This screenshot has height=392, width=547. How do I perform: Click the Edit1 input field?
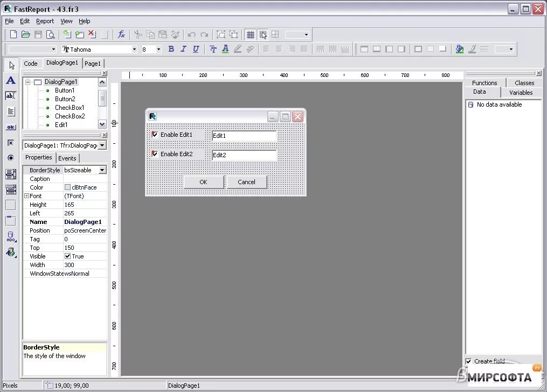[244, 136]
